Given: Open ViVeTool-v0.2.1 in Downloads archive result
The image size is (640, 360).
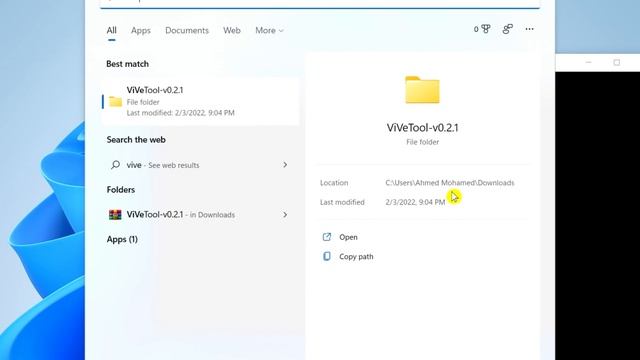Looking at the screenshot, I should click(200, 215).
